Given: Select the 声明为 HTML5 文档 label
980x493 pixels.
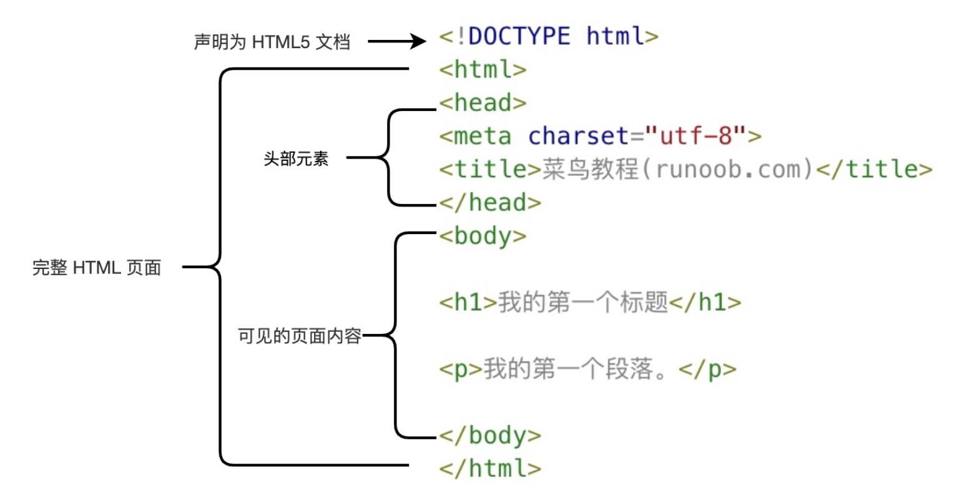Looking at the screenshot, I should point(272,42).
